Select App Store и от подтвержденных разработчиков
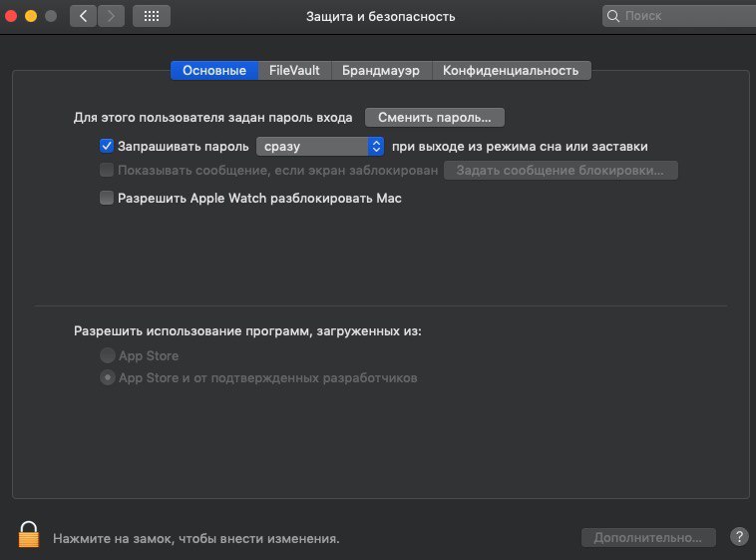 point(107,377)
